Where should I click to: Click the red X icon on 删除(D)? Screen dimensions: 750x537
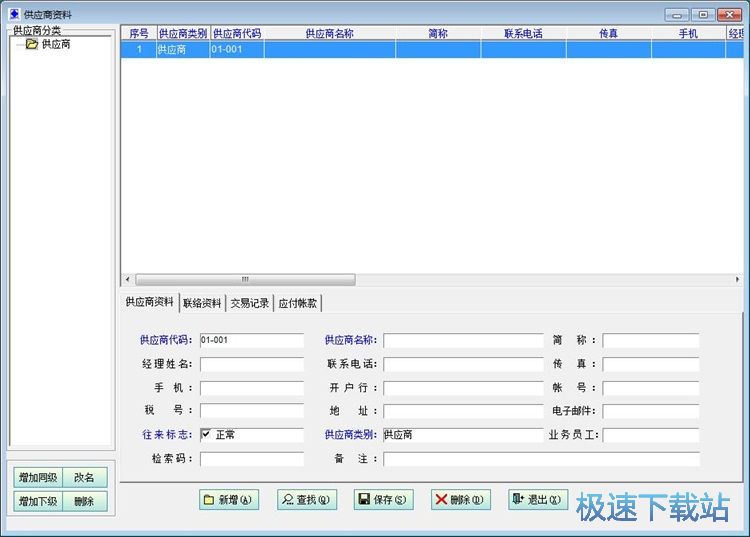click(441, 499)
